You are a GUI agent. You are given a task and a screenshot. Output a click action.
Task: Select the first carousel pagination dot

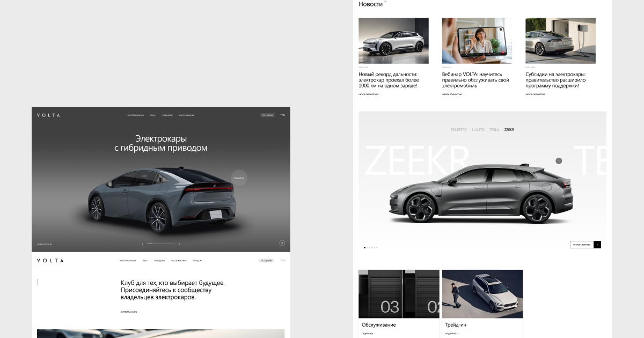(365, 247)
